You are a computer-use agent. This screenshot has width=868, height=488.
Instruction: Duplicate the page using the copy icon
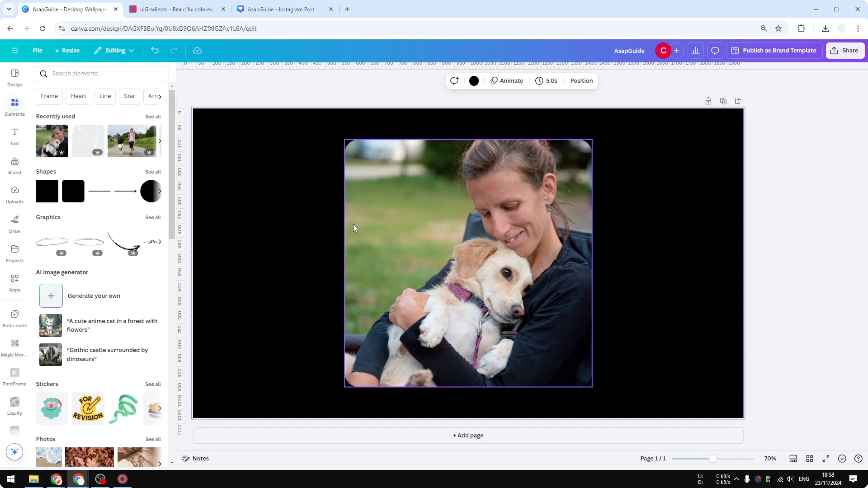click(x=723, y=101)
